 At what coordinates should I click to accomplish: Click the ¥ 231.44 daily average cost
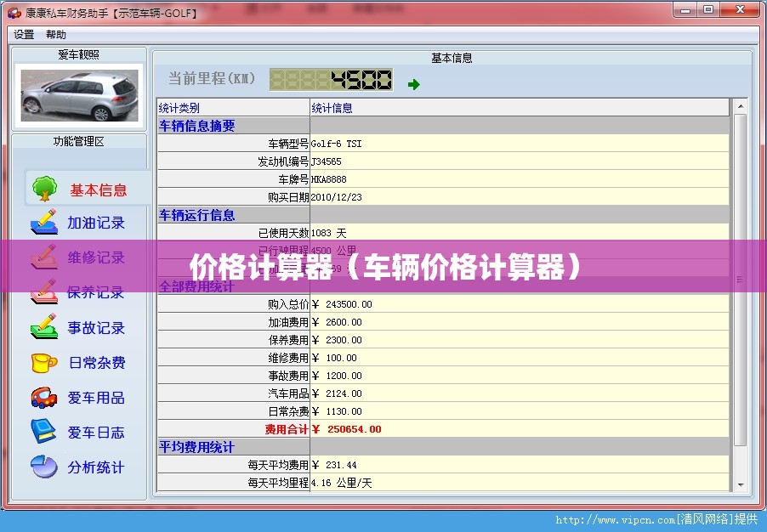334,465
